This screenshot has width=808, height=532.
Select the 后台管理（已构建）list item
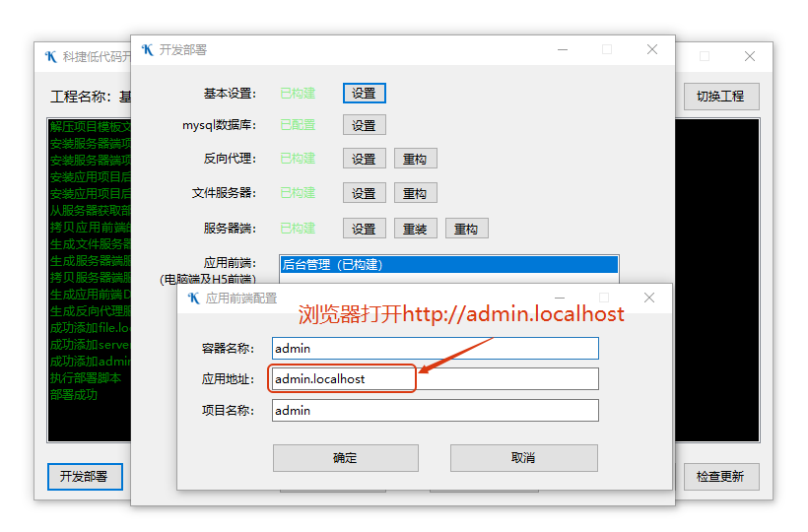coord(448,264)
